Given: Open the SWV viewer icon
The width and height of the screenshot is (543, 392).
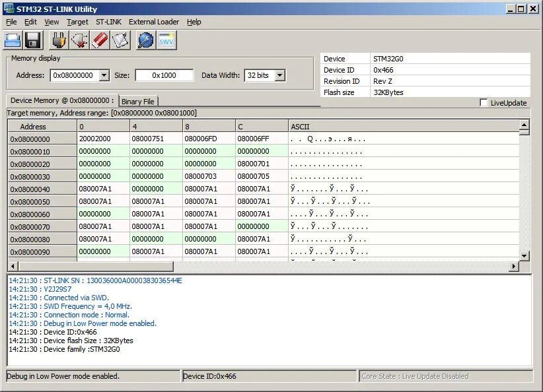Looking at the screenshot, I should point(166,40).
